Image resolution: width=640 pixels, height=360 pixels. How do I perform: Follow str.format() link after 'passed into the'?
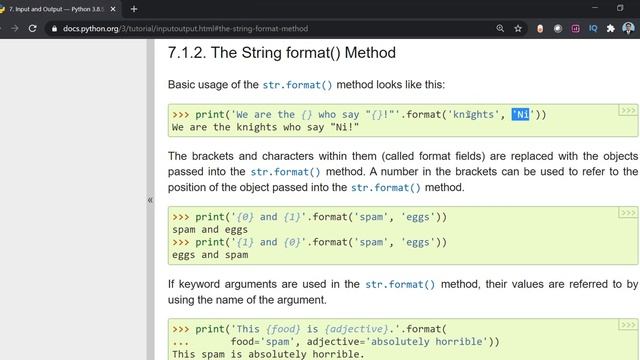(285, 172)
